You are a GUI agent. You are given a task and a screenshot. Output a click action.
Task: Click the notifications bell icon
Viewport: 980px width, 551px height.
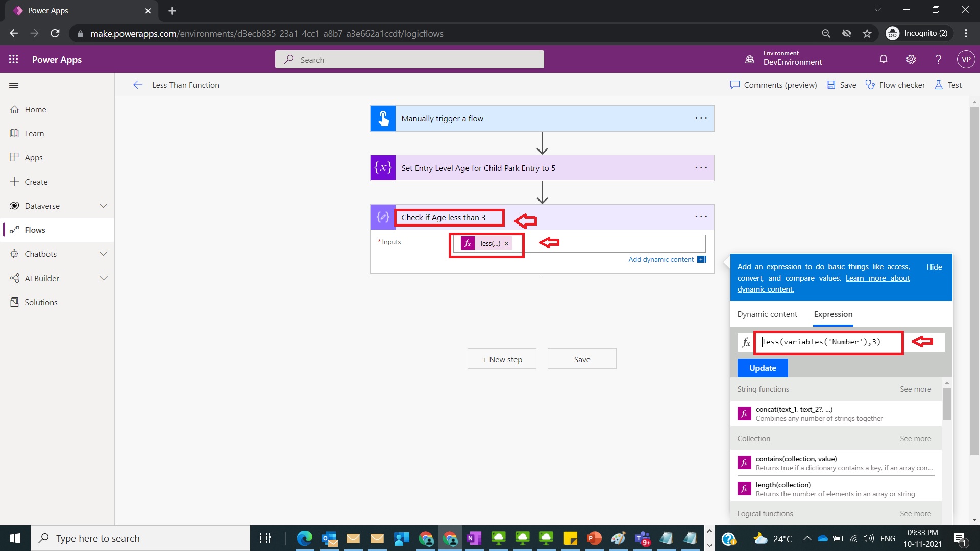[x=883, y=59]
